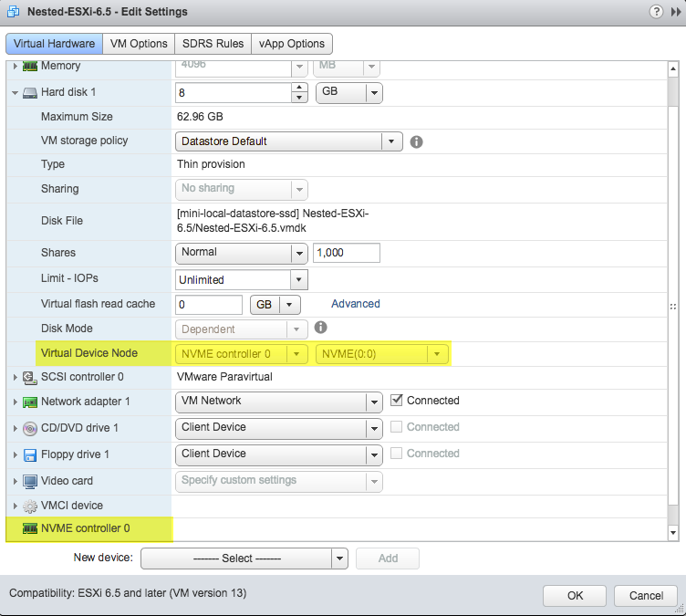
Task: Open the SDRS Rules tab
Action: [213, 44]
